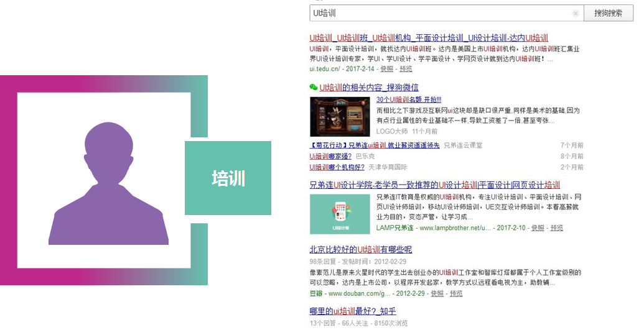Click the green WeChat icon beside 搜狗微信

tap(314, 87)
